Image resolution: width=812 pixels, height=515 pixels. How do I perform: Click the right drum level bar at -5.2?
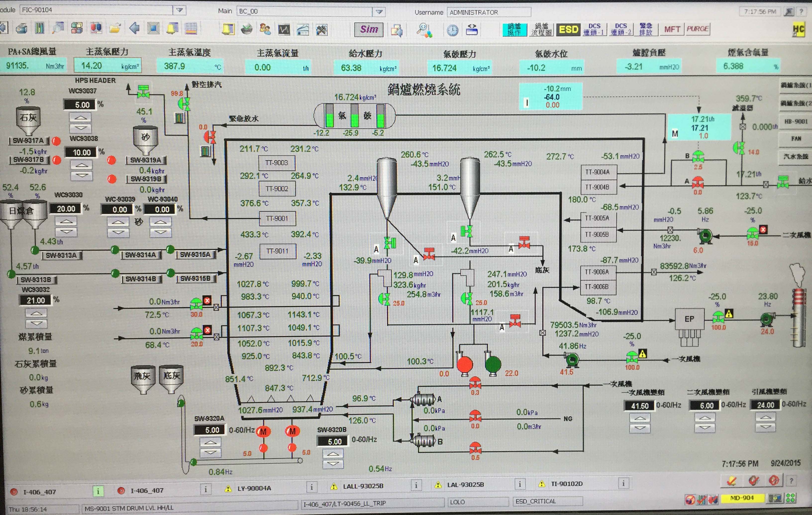[x=380, y=116]
